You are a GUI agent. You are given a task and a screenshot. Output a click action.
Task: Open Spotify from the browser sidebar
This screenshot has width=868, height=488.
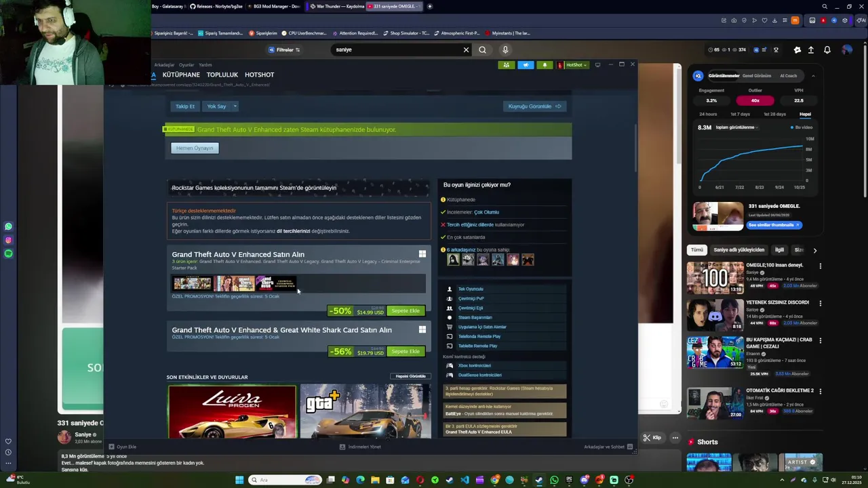[8, 253]
